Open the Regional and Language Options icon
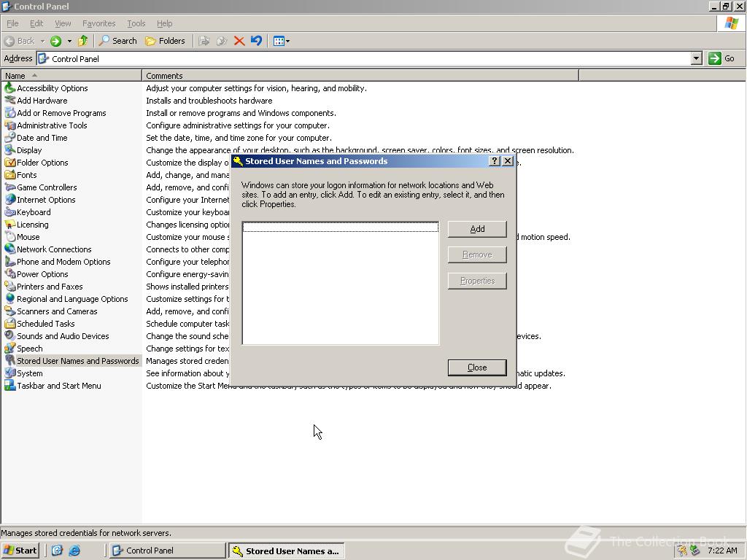 [x=10, y=298]
